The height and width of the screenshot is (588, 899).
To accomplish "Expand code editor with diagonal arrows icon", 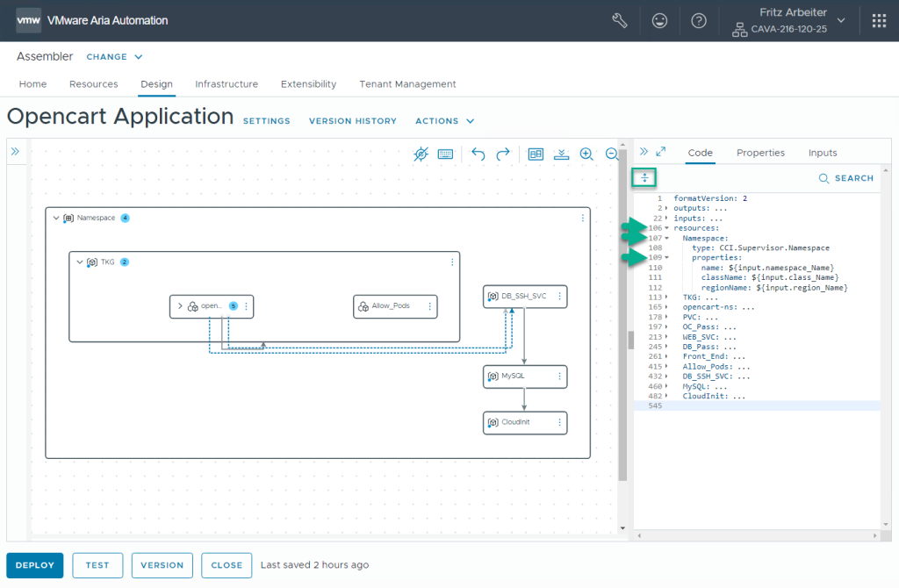I will [x=661, y=152].
